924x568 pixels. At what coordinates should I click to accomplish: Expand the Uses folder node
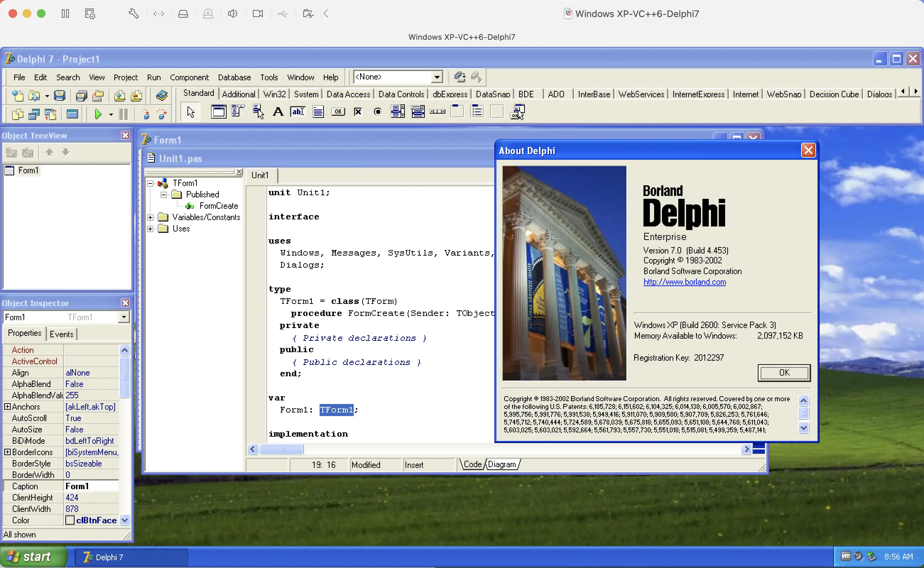pos(150,229)
